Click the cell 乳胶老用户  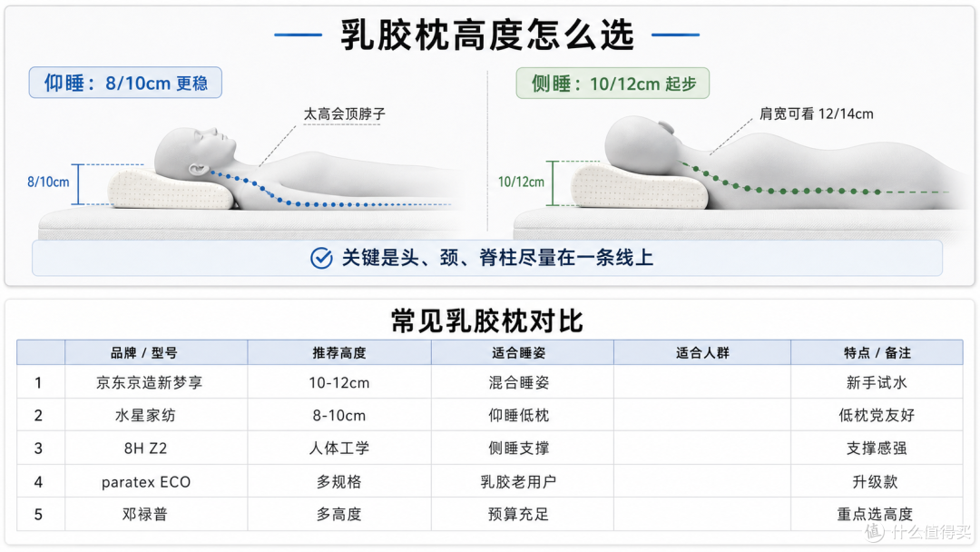click(523, 481)
